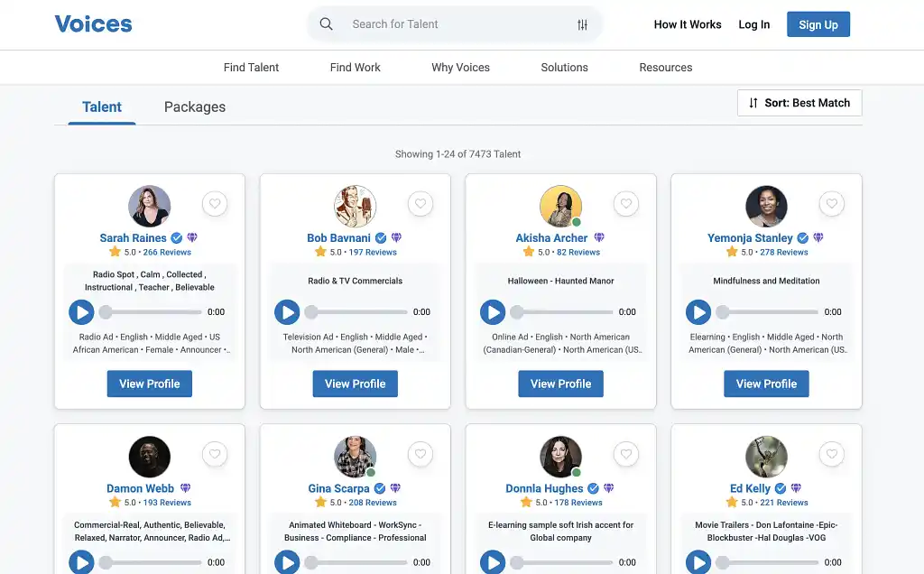The height and width of the screenshot is (574, 924).
Task: Add Yemonja Stanley to favorites
Action: pyautogui.click(x=832, y=204)
